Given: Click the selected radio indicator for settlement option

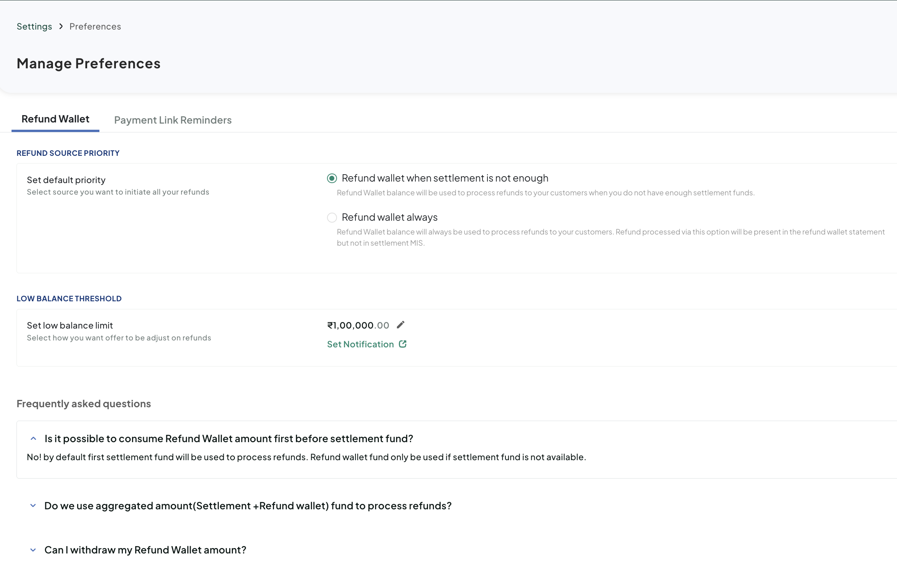Looking at the screenshot, I should [332, 178].
